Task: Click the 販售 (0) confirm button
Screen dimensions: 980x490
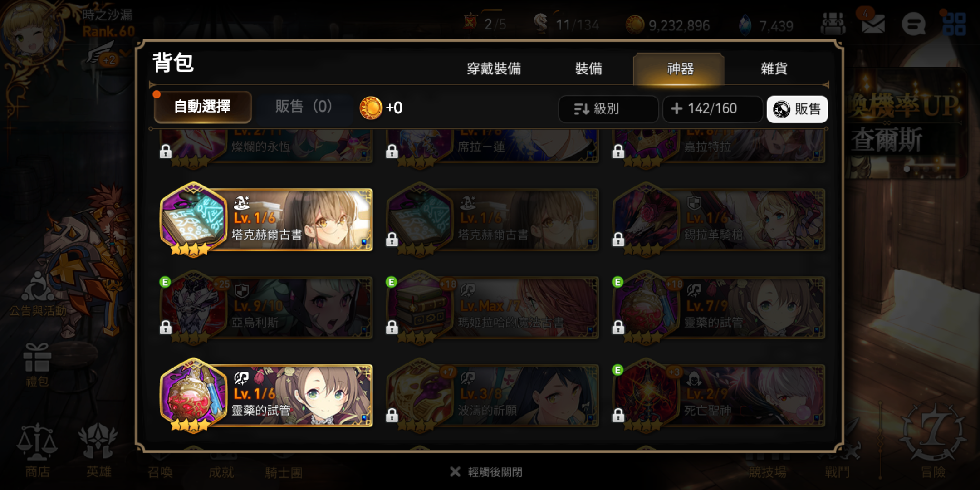Action: click(x=304, y=107)
